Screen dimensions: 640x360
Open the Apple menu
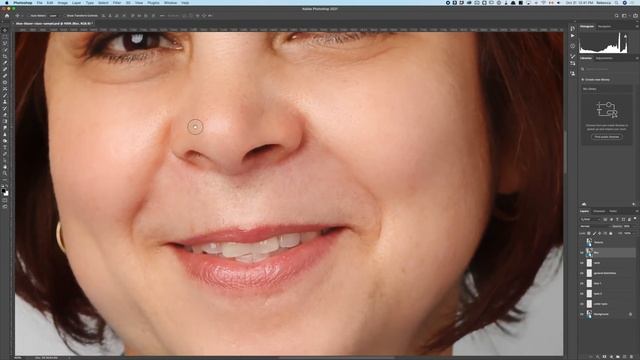click(x=7, y=3)
